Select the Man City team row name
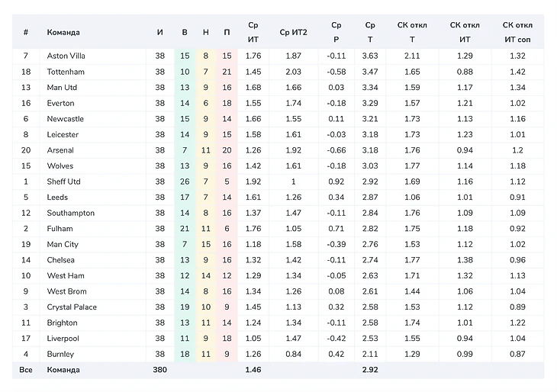The image size is (557, 392). tap(63, 244)
